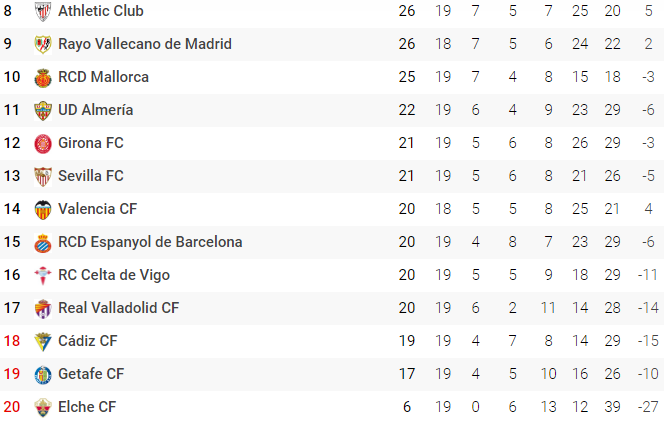Image resolution: width=664 pixels, height=424 pixels.
Task: Open the Athletic Club team link
Action: [x=100, y=11]
